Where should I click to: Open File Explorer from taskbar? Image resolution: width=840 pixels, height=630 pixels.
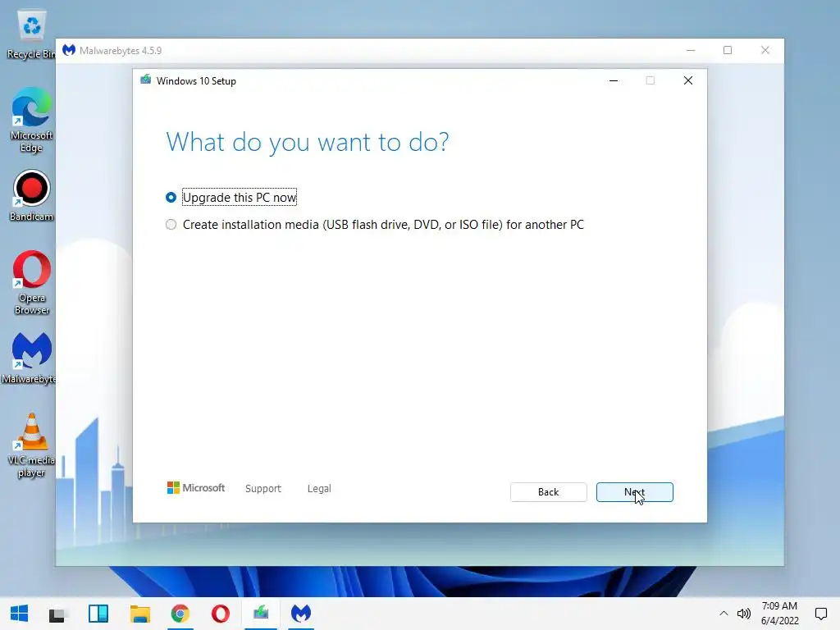(139, 614)
